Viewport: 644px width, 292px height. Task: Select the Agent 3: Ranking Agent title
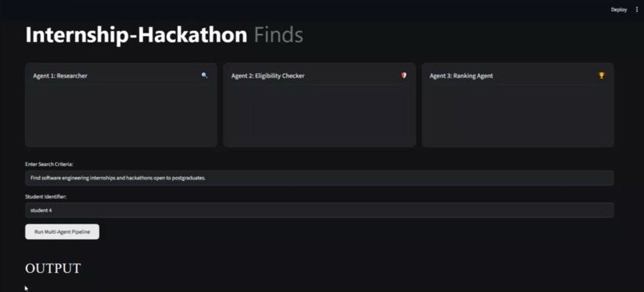(461, 76)
